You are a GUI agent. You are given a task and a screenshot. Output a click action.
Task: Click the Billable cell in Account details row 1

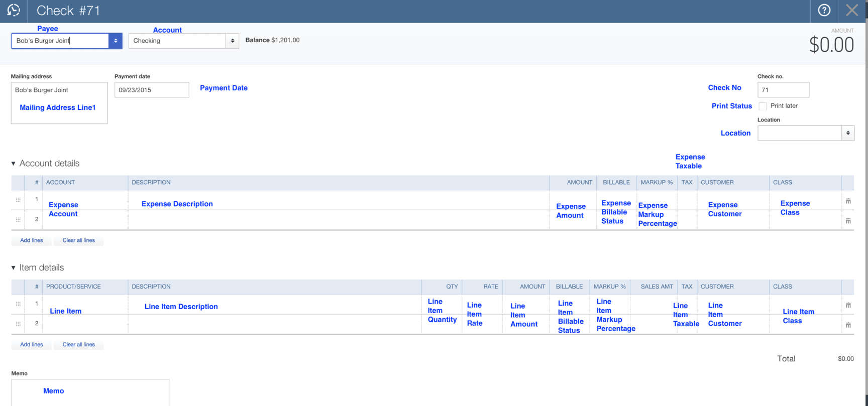(x=618, y=200)
